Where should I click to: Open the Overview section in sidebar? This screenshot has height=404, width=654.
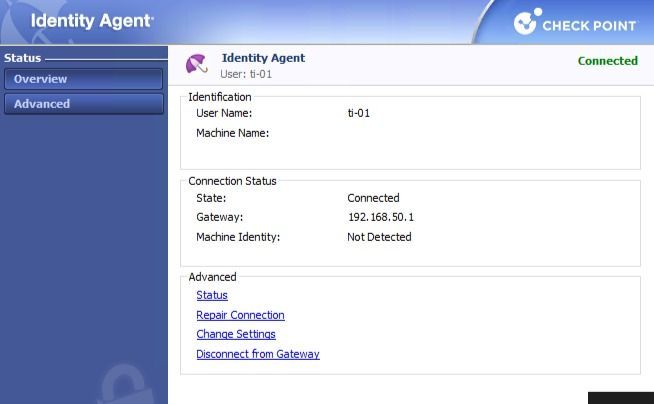pos(83,79)
